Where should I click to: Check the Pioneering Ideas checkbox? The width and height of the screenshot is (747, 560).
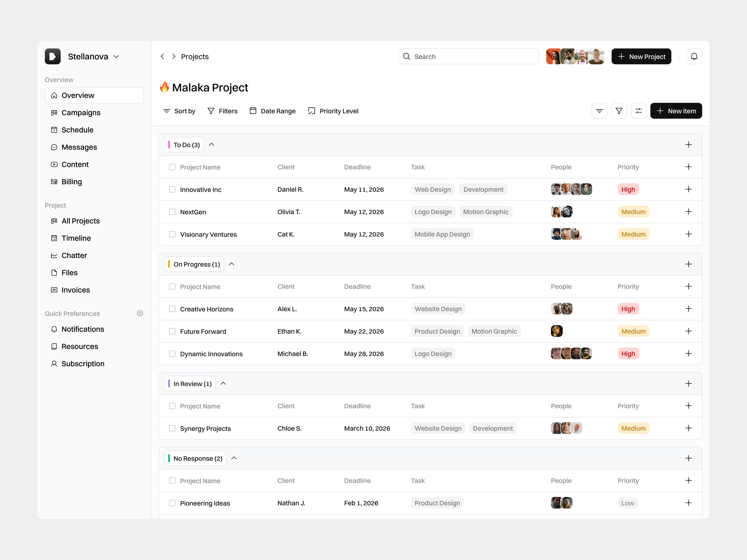172,503
